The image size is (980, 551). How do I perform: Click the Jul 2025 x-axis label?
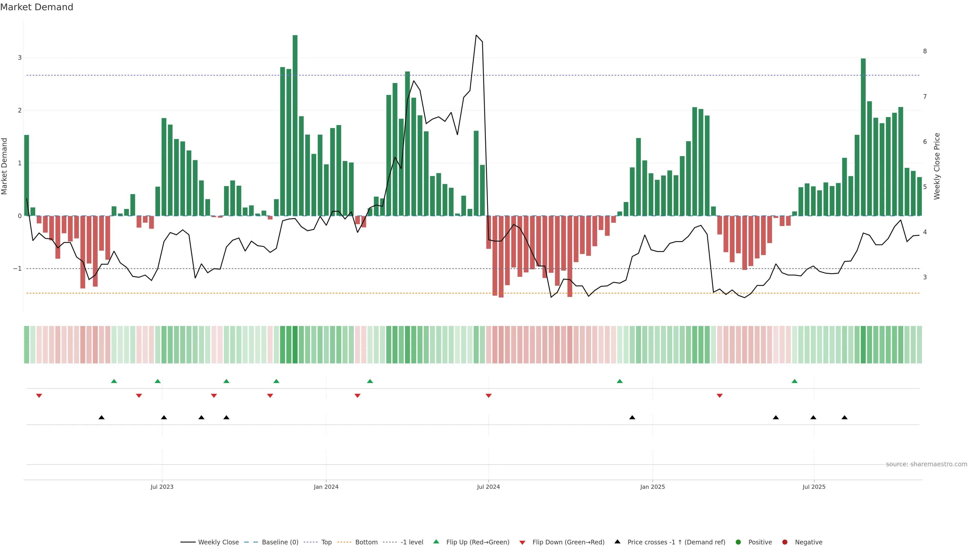tap(814, 487)
